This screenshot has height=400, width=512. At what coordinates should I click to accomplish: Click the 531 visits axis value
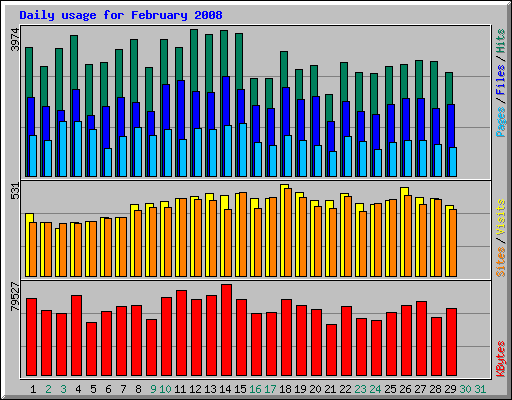[15, 191]
